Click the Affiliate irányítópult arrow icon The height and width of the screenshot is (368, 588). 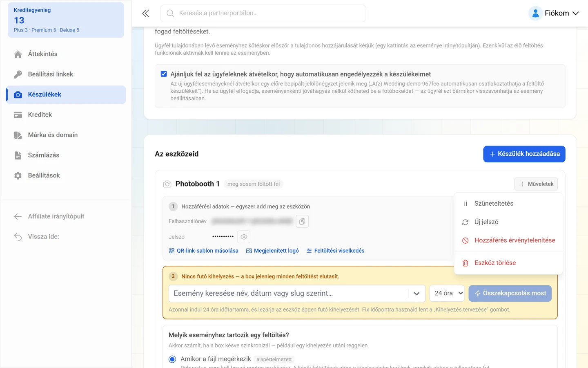tap(18, 216)
